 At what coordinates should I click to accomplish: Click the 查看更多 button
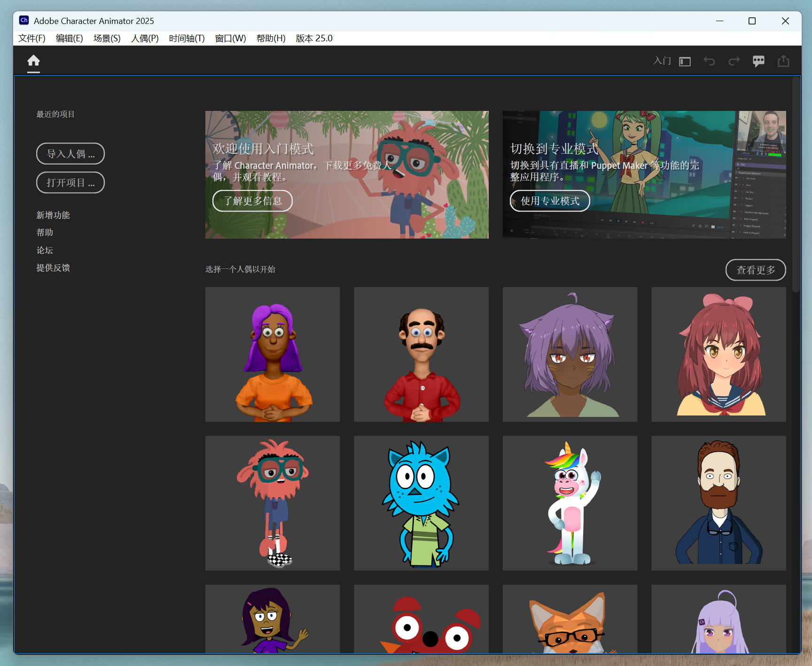coord(756,270)
